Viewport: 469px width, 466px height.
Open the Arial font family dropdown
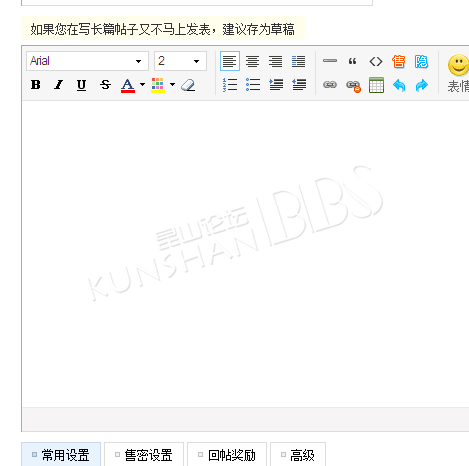point(87,61)
